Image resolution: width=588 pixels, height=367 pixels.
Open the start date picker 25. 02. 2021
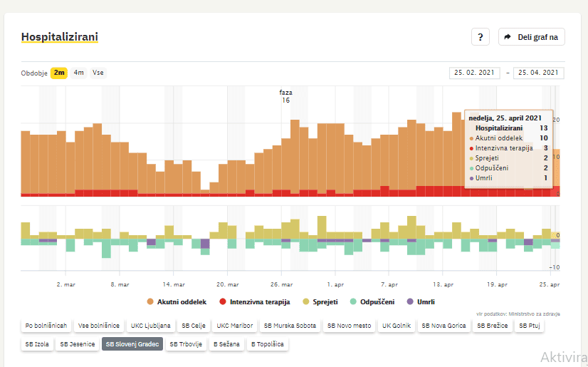click(x=475, y=73)
